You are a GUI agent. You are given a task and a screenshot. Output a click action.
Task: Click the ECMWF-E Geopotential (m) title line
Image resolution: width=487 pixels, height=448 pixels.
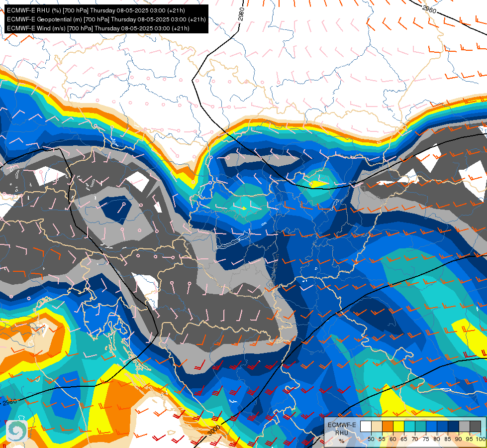tap(106, 19)
